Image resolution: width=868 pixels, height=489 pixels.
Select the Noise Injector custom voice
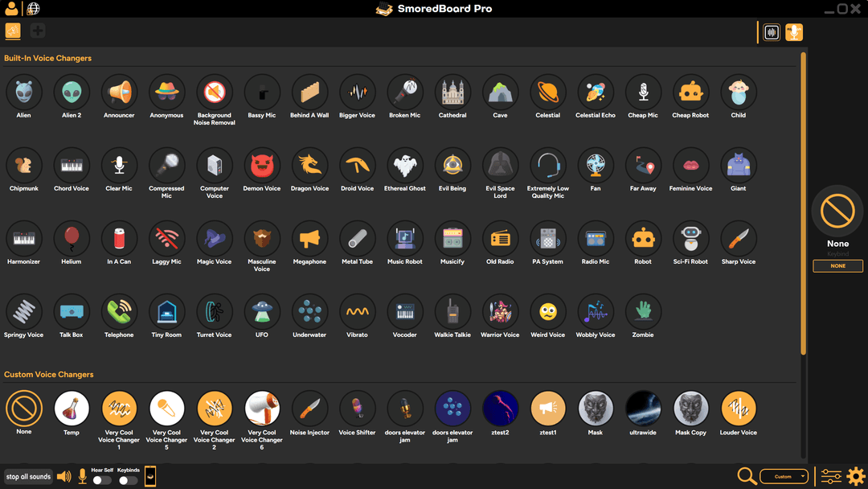[309, 409]
